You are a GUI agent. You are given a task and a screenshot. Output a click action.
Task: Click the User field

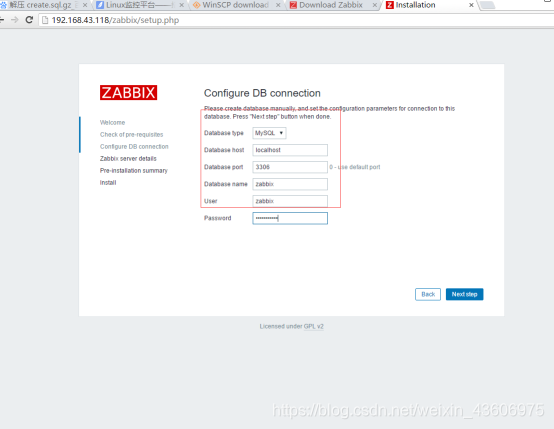(290, 201)
